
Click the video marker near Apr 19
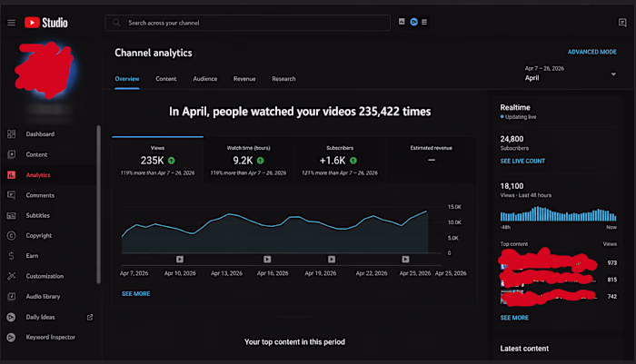tap(332, 259)
